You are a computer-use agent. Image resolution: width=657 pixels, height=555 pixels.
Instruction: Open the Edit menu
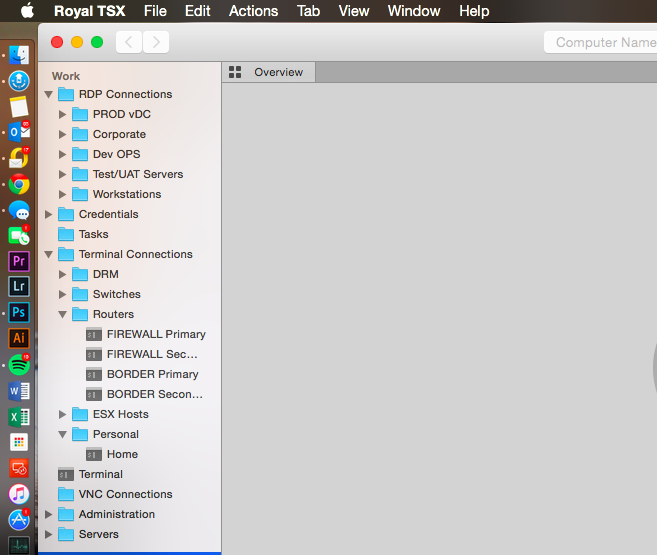pos(197,11)
